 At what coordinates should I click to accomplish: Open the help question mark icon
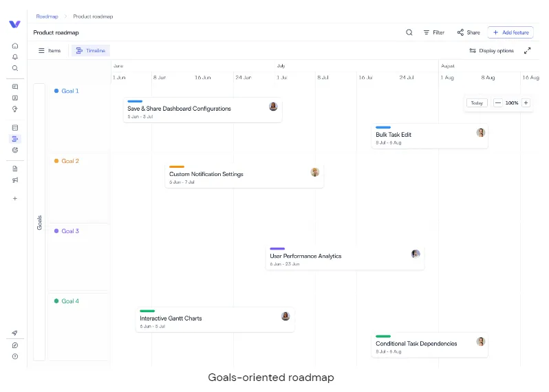(15, 357)
